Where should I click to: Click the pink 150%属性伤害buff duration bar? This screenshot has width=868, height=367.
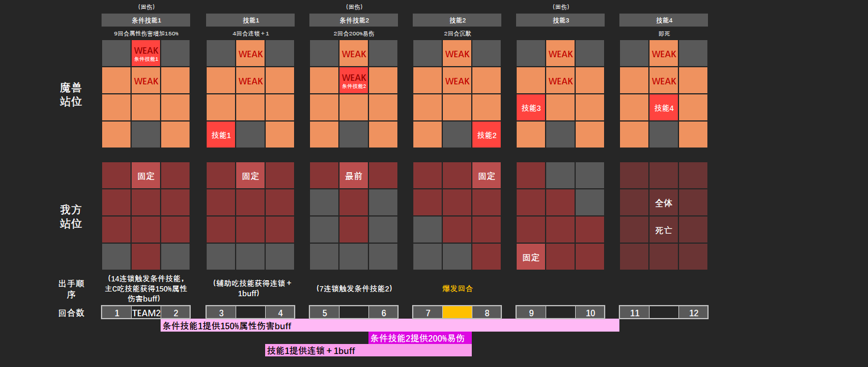click(390, 327)
